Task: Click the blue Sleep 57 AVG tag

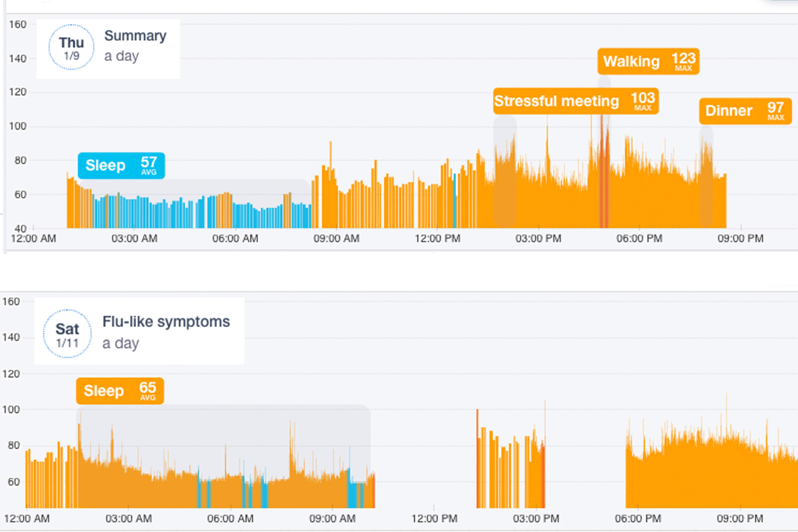Action: (x=121, y=166)
